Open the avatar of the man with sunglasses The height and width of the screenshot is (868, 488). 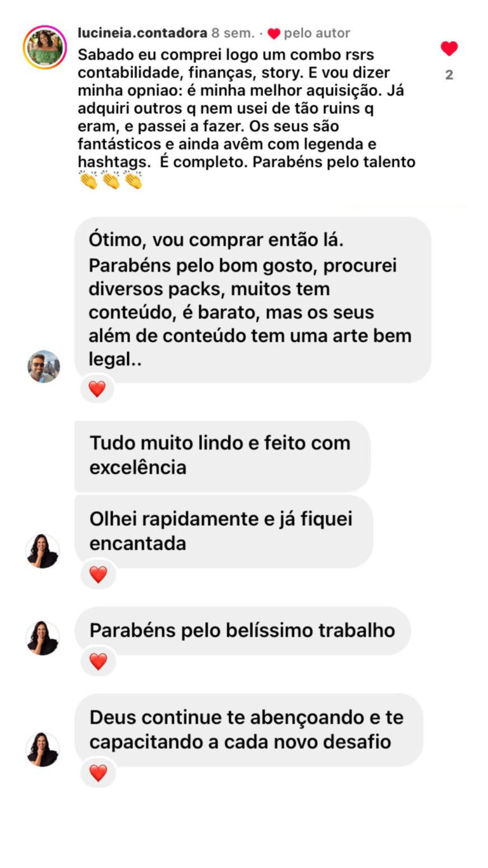[44, 366]
